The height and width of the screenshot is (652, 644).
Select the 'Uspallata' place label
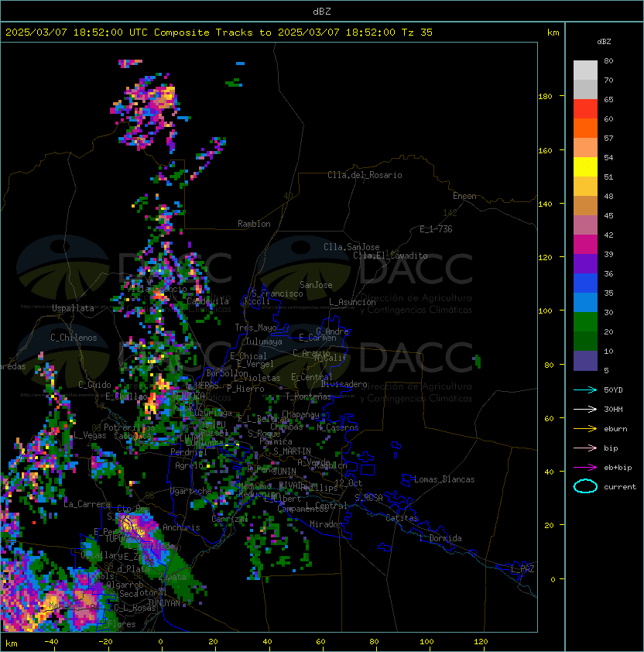coord(73,308)
